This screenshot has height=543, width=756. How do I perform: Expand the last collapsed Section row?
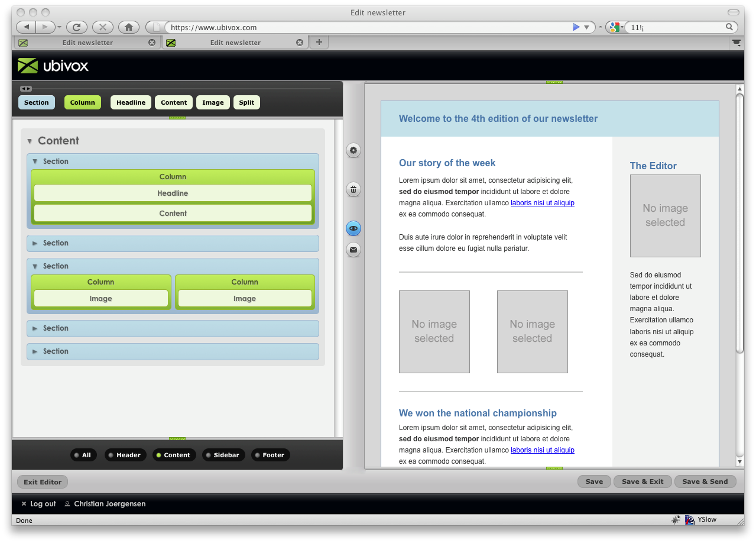click(35, 351)
